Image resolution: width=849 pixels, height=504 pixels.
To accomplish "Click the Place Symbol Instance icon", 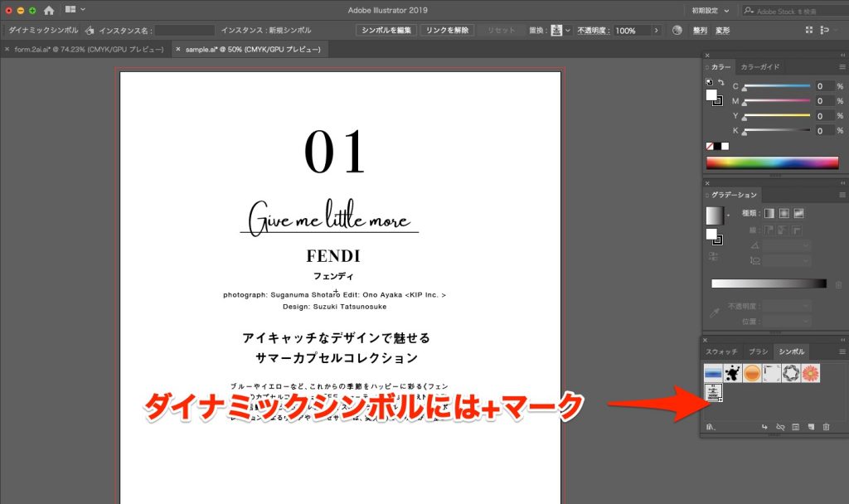I will [x=764, y=427].
